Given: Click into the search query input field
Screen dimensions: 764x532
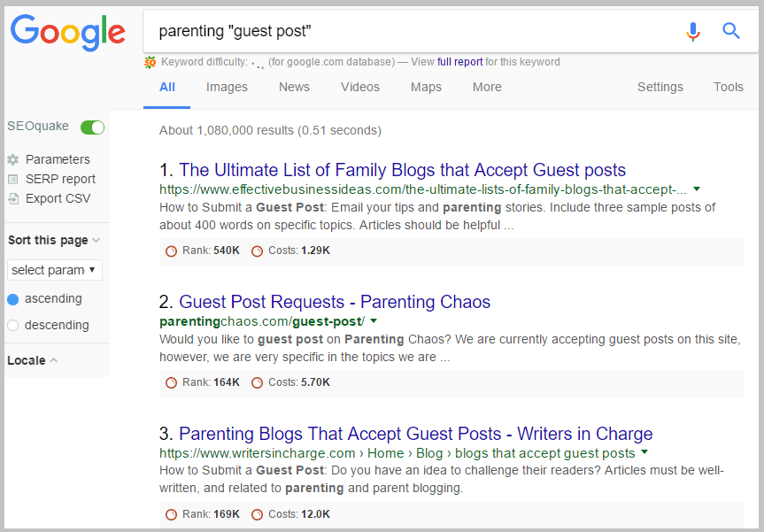Looking at the screenshot, I should coord(414,31).
